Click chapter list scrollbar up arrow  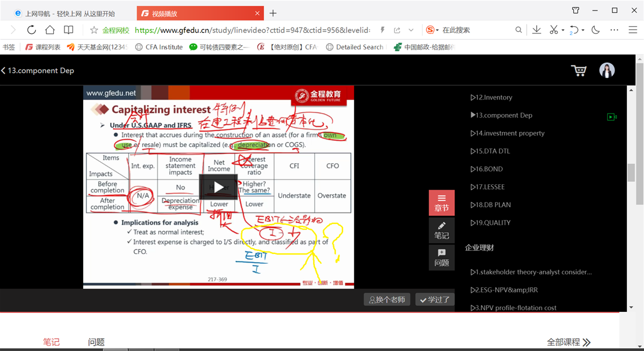pos(631,90)
